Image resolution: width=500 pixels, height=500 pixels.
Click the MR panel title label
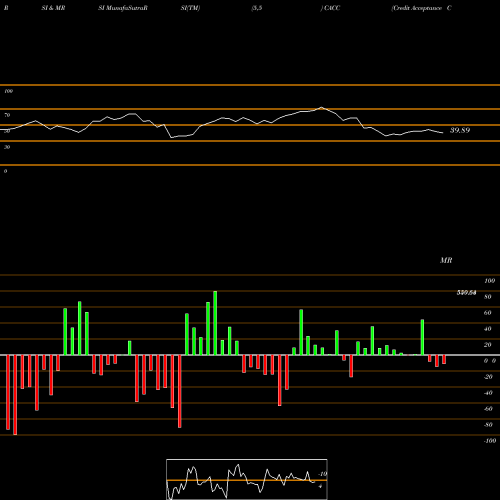coord(446,260)
